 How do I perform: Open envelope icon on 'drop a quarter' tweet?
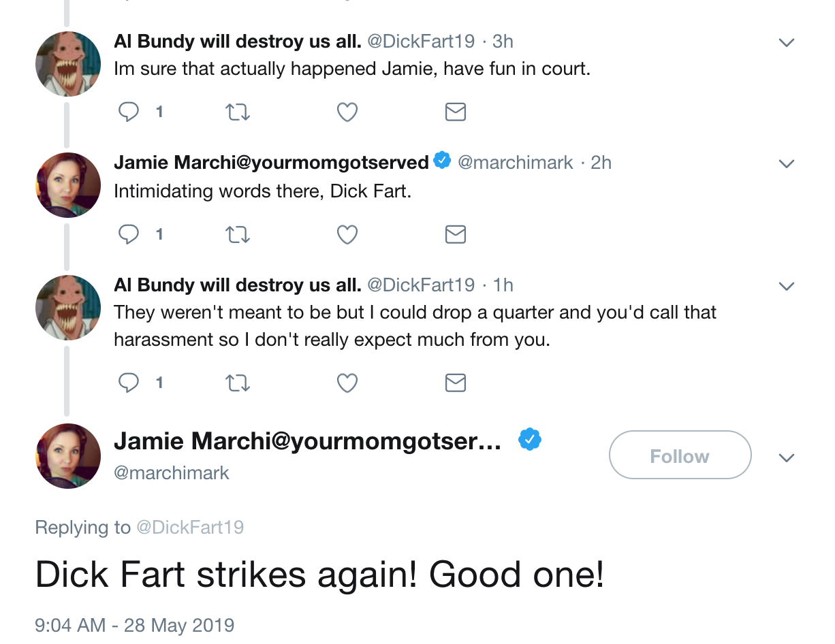click(x=455, y=383)
